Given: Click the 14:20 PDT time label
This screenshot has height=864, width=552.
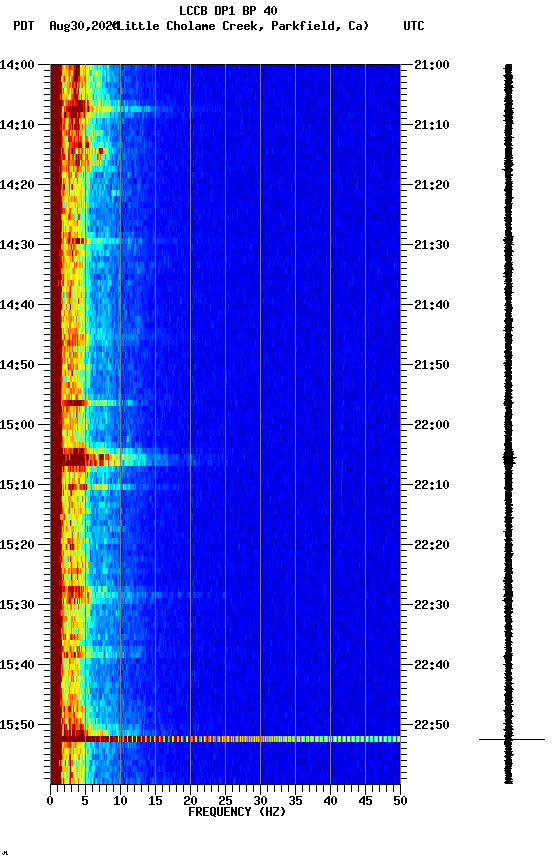Looking at the screenshot, I should click(17, 185).
